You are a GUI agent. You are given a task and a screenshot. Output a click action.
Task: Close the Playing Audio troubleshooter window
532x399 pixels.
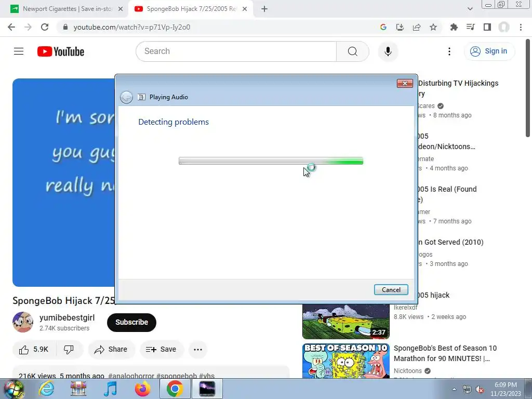pyautogui.click(x=405, y=83)
